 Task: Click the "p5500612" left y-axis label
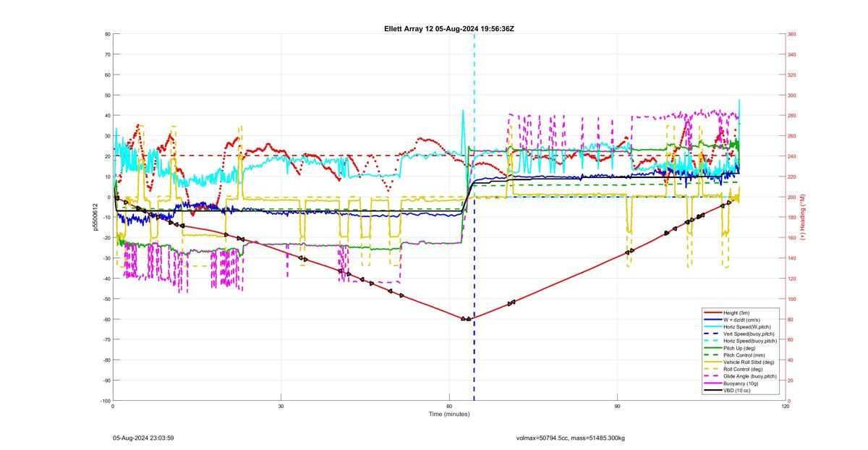(x=94, y=217)
